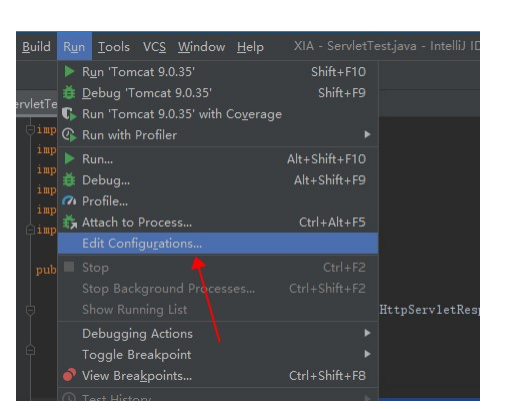The height and width of the screenshot is (409, 516).
Task: Click the bug icon beside Debug...
Action: (69, 180)
